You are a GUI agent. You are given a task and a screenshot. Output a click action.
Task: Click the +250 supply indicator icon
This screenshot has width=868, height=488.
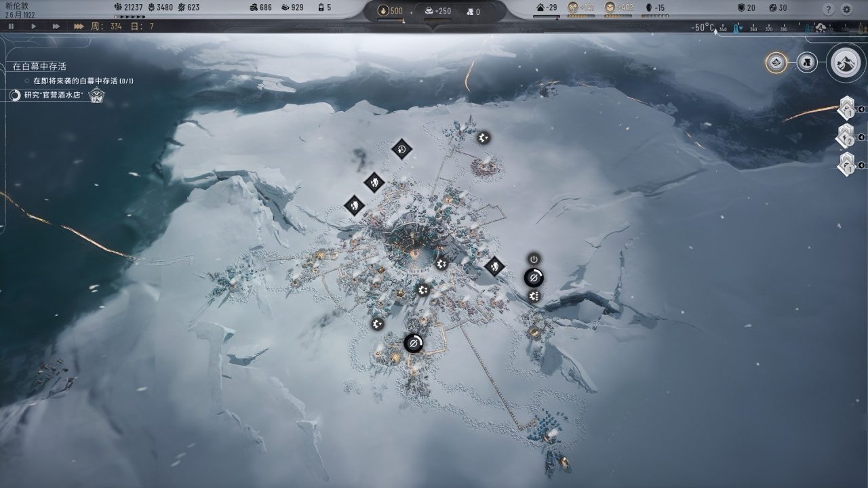(x=429, y=11)
